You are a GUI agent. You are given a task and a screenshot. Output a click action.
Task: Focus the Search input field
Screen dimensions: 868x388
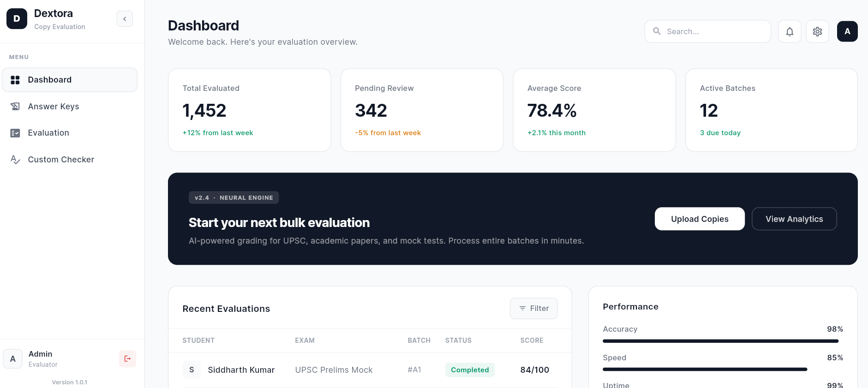(707, 31)
